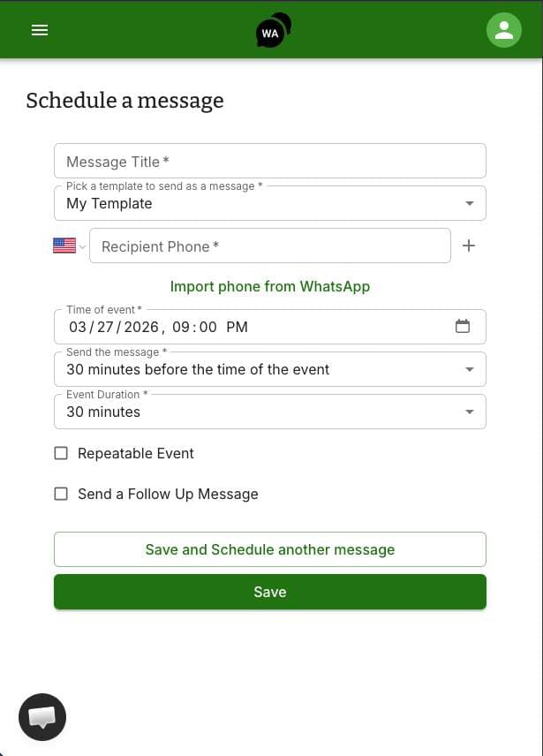
Task: Click Save and Schedule another message
Action: click(x=270, y=548)
